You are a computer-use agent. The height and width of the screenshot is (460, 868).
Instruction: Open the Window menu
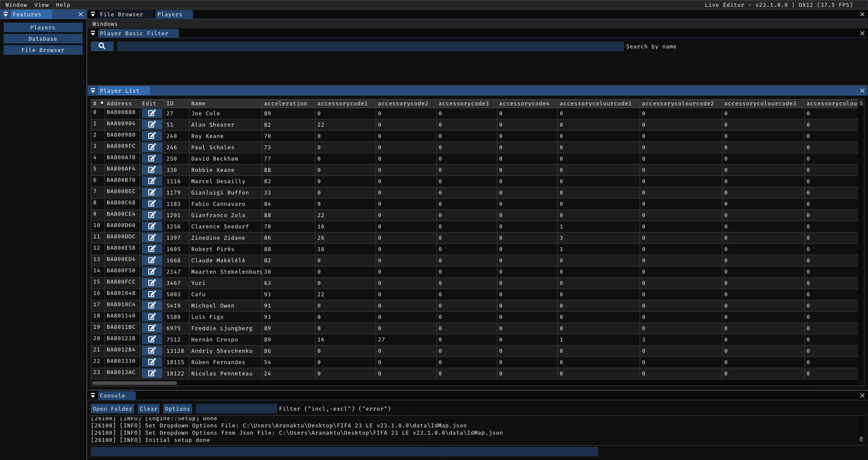[16, 5]
